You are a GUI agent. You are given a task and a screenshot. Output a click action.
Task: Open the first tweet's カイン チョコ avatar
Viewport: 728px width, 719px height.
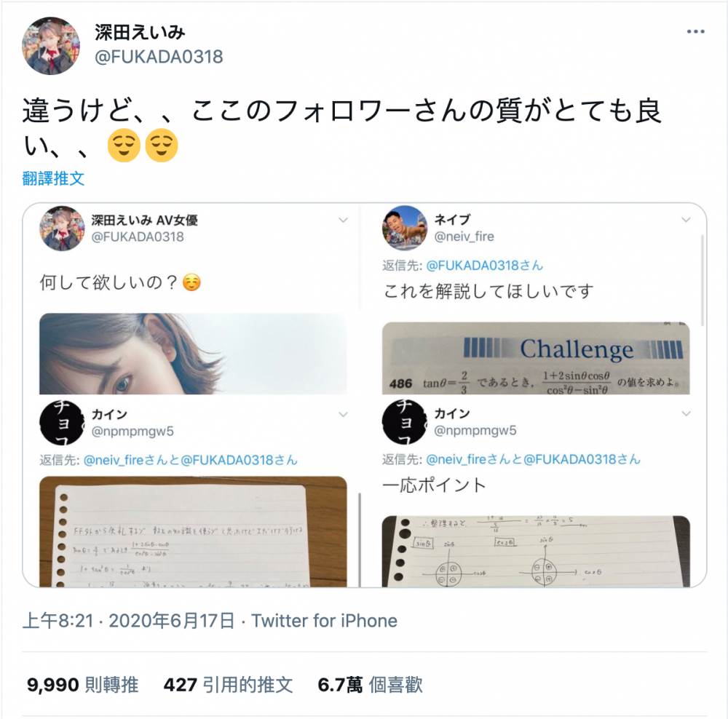pyautogui.click(x=62, y=422)
